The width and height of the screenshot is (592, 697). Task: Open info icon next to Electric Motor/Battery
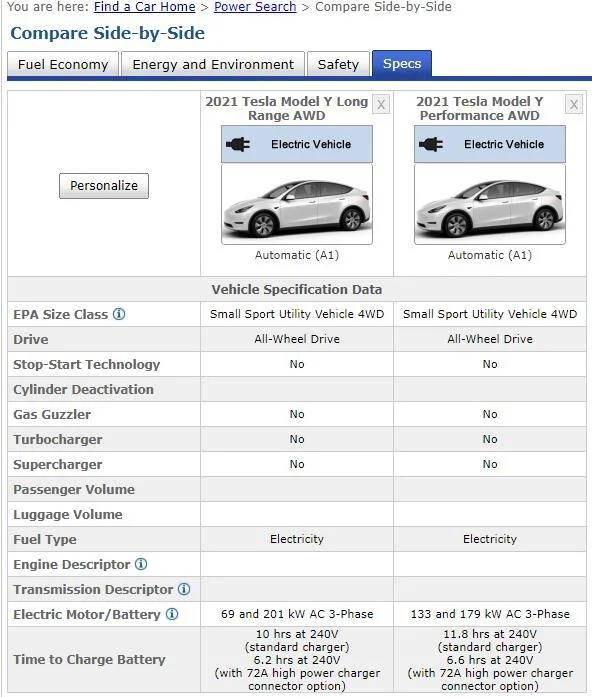click(172, 614)
